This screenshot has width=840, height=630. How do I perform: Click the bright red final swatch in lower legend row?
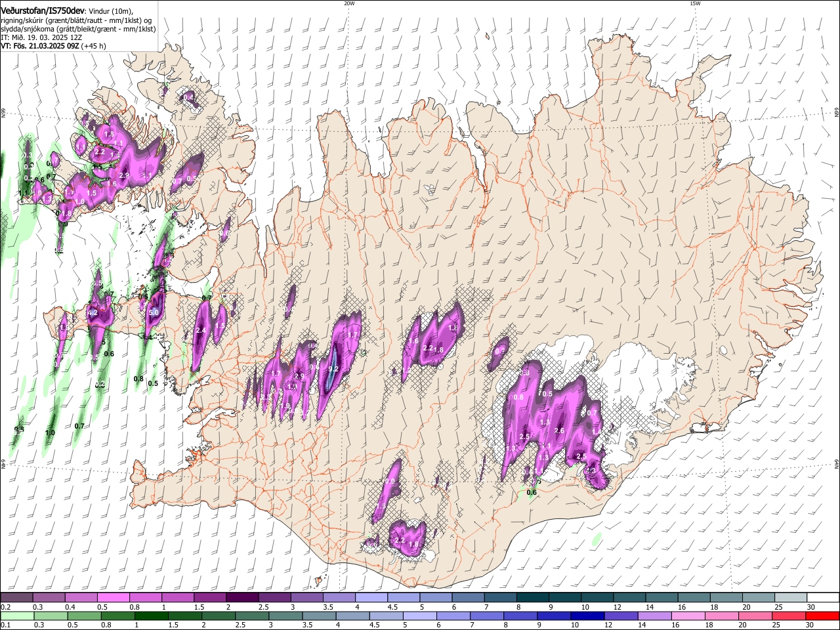[823, 616]
